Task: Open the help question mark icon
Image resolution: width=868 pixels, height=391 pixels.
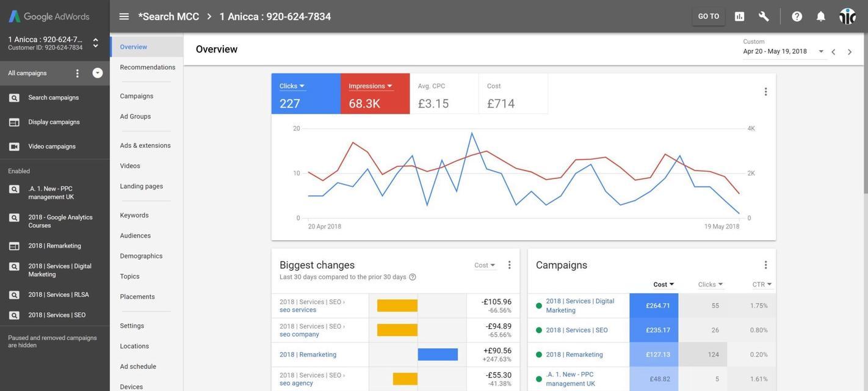Action: 797,16
